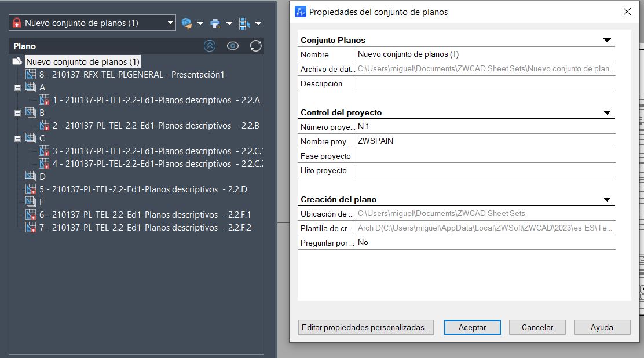Click the publish to web globe icon

point(186,23)
